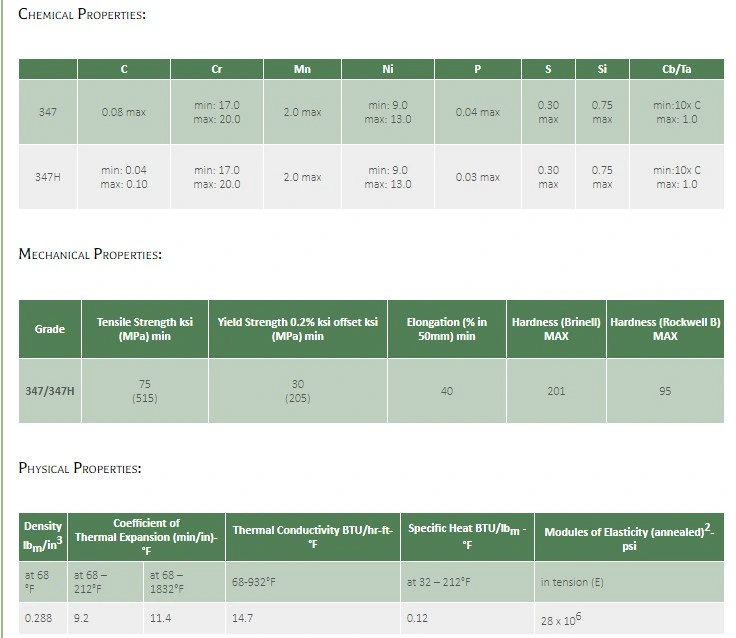
Task: Click the Physical Properties heading
Action: [80, 468]
